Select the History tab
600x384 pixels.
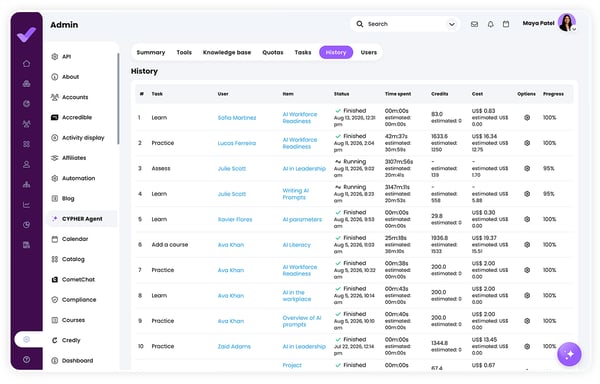click(x=336, y=52)
